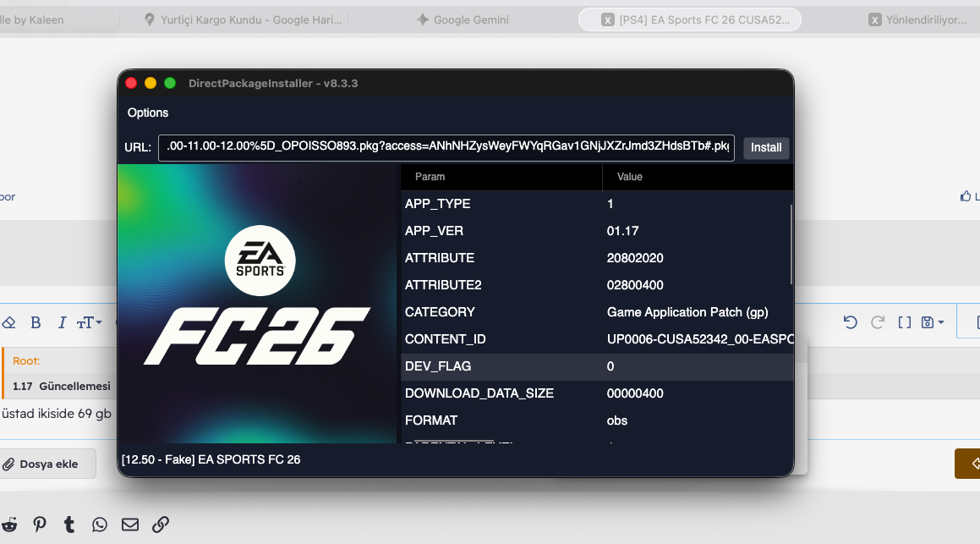Click the redo arrow icon
The width and height of the screenshot is (980, 544).
point(878,322)
